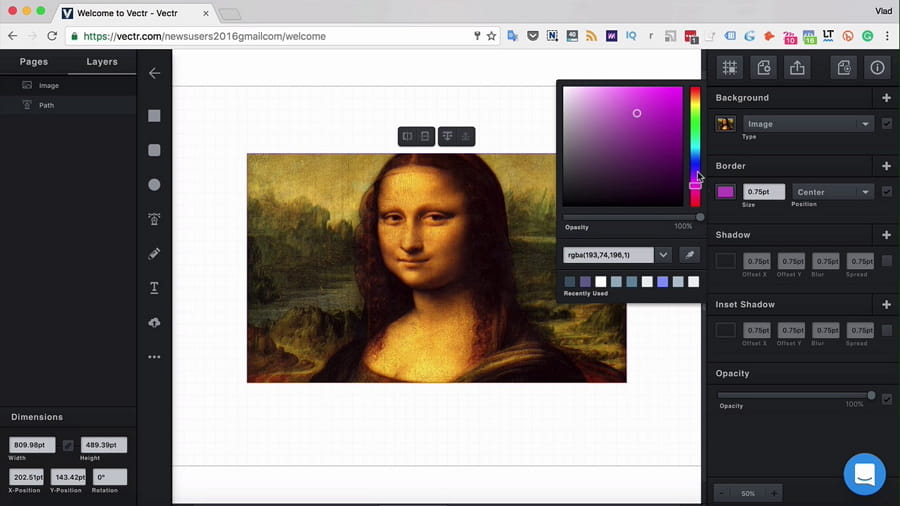Screen dimensions: 900x506
Task: Toggle the grid snapping icon
Action: coord(730,68)
